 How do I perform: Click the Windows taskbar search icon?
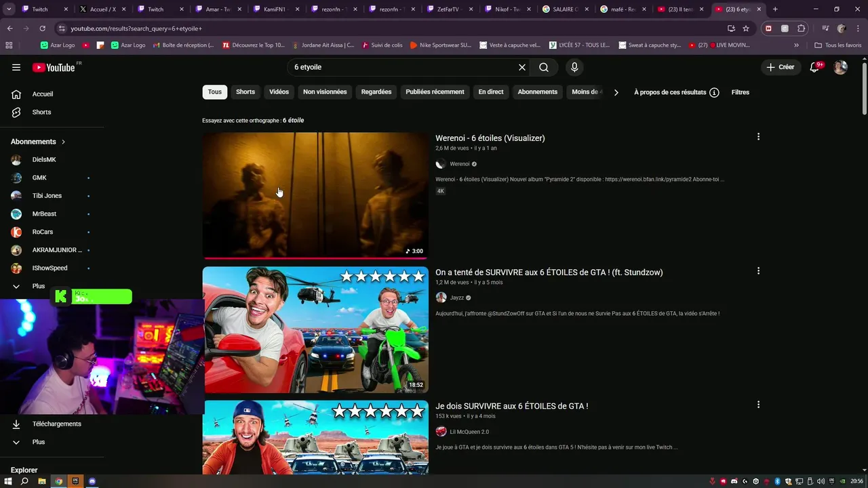[24, 481]
